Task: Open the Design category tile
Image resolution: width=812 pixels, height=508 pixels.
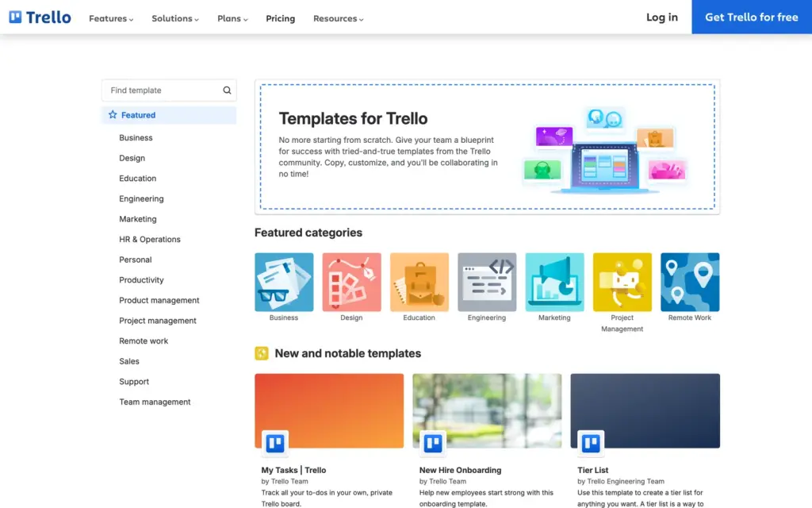Action: coord(351,282)
